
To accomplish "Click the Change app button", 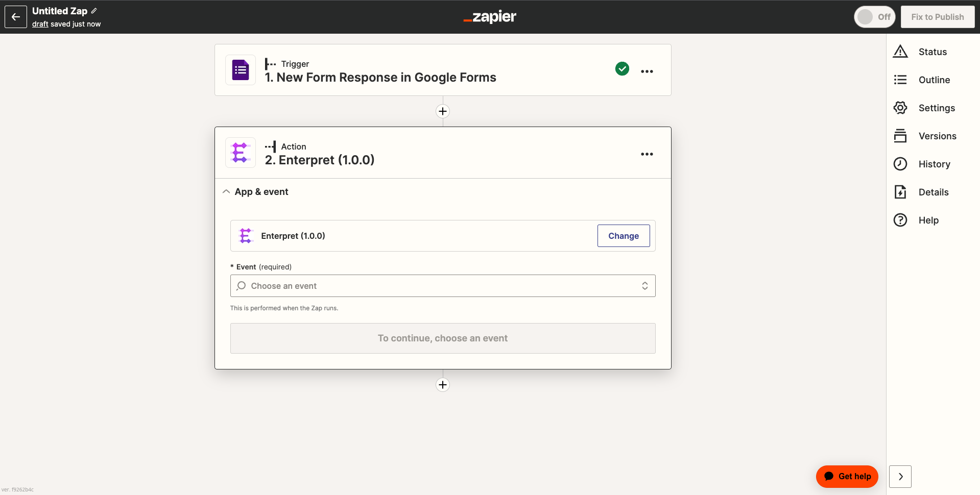I will point(624,236).
